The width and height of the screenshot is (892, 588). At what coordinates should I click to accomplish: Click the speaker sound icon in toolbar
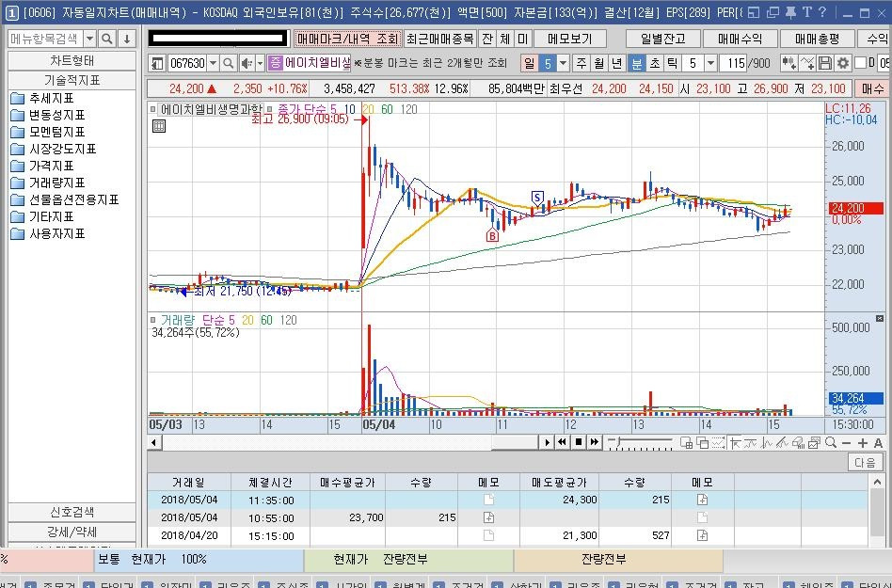tap(247, 63)
